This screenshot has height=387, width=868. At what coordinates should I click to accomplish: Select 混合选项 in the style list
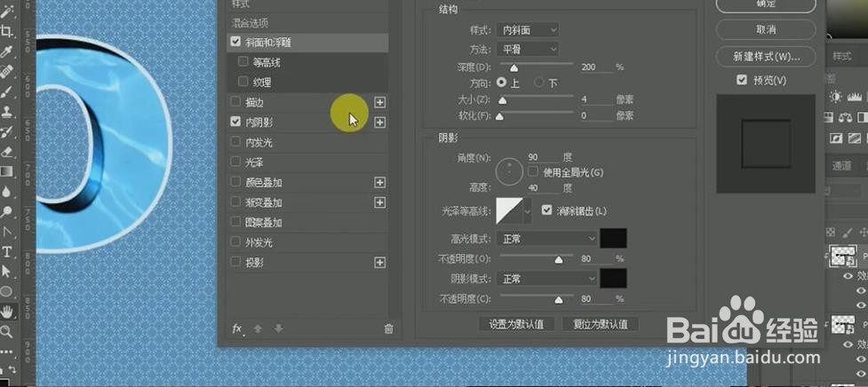[250, 23]
